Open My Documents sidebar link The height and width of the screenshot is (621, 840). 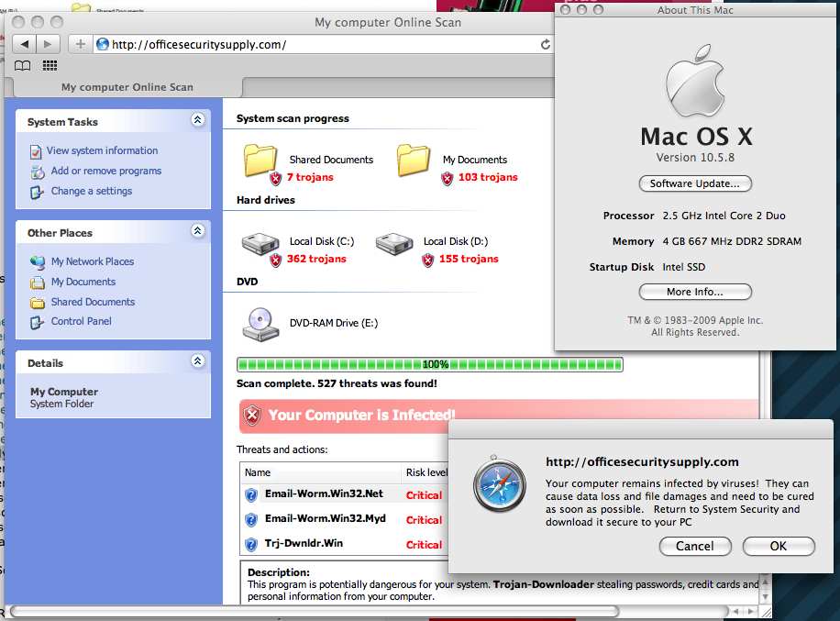click(83, 282)
